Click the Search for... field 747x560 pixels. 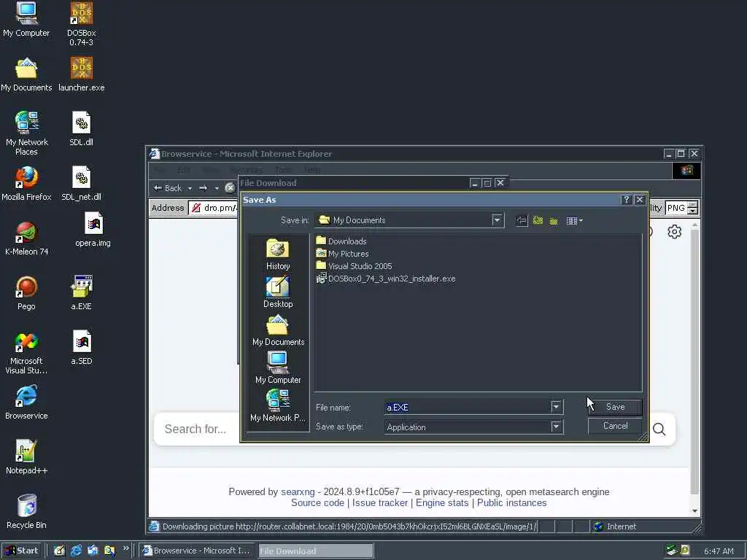[196, 429]
